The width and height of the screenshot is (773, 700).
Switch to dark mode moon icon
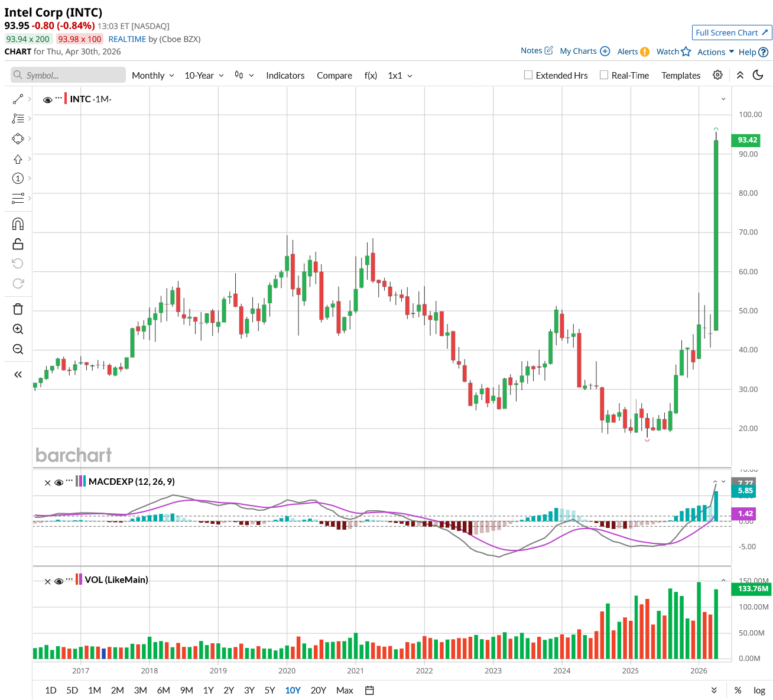758,75
